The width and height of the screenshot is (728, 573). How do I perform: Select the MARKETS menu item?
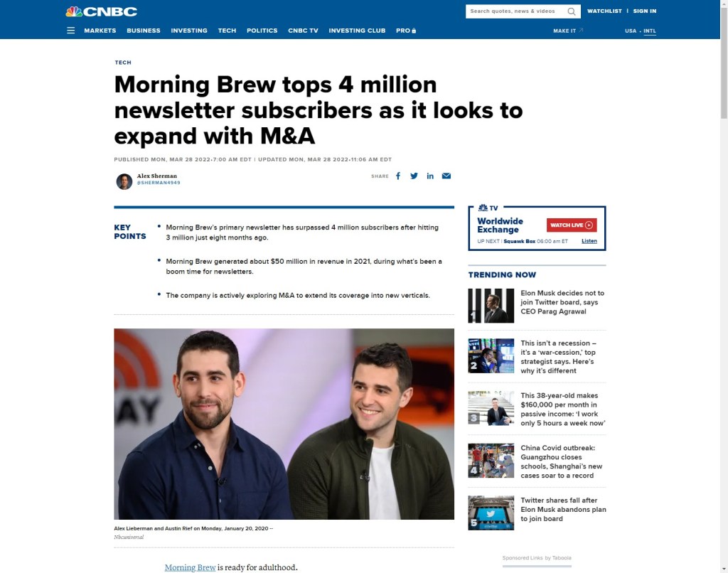(100, 31)
